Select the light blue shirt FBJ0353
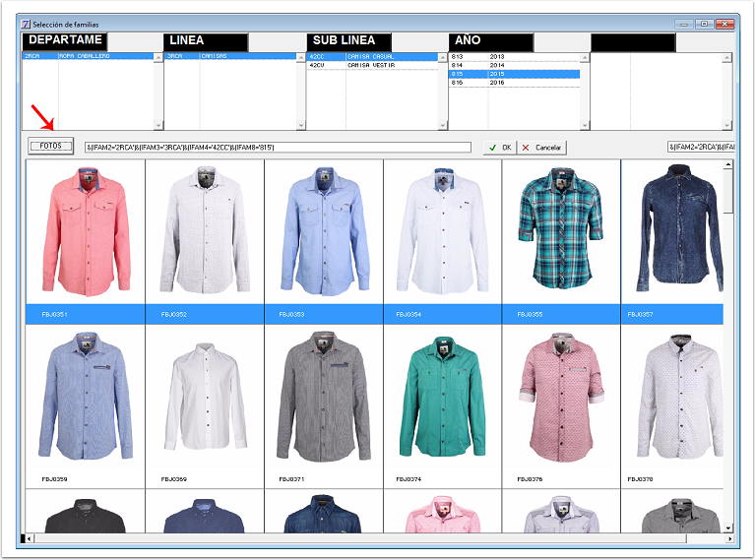This screenshot has height=560, width=755. click(x=324, y=231)
